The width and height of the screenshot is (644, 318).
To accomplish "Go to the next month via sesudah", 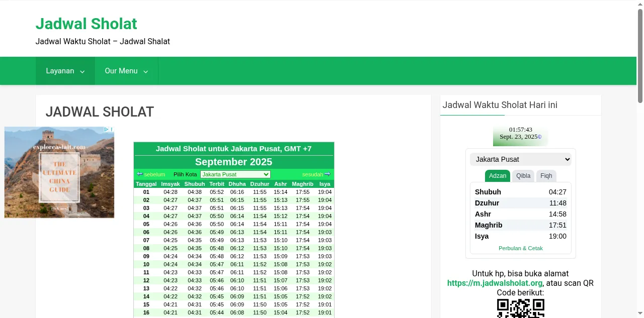I will (x=312, y=174).
